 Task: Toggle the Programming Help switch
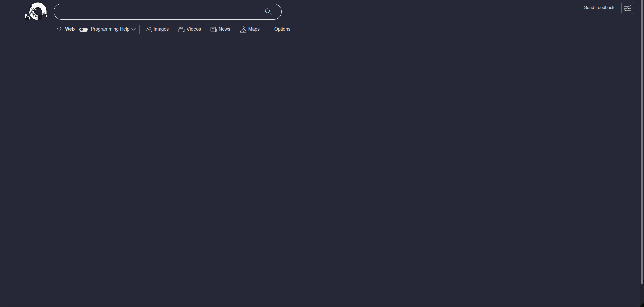click(x=84, y=29)
